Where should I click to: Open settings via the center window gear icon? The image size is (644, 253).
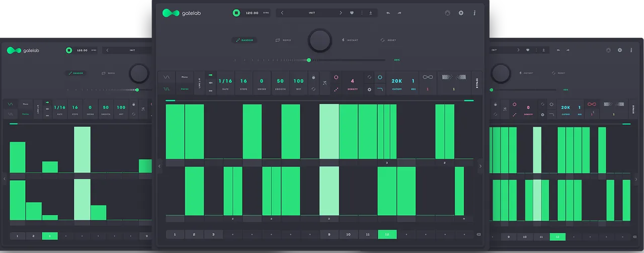pyautogui.click(x=461, y=13)
